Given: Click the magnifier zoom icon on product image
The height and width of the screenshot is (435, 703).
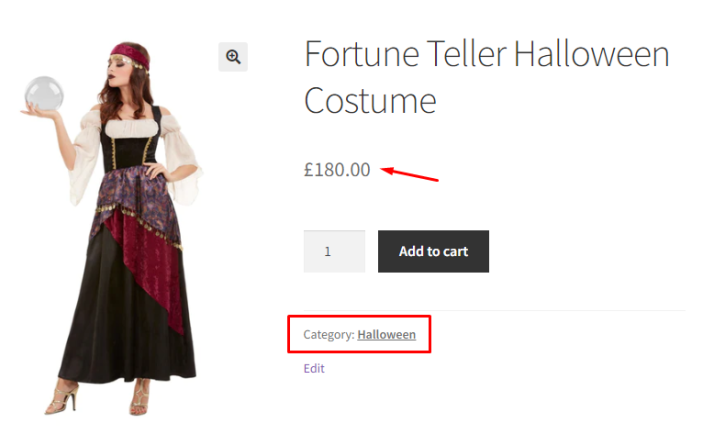Looking at the screenshot, I should pyautogui.click(x=233, y=57).
